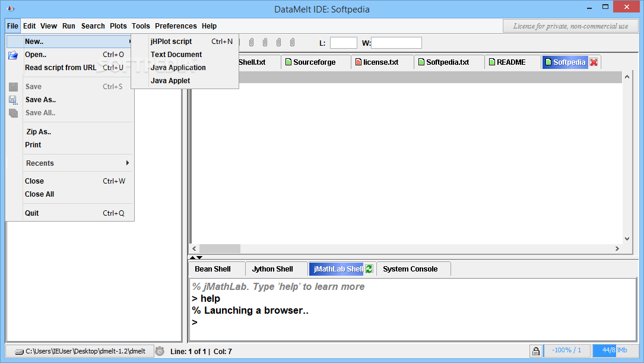
Task: Open the Tools menu
Action: [141, 26]
